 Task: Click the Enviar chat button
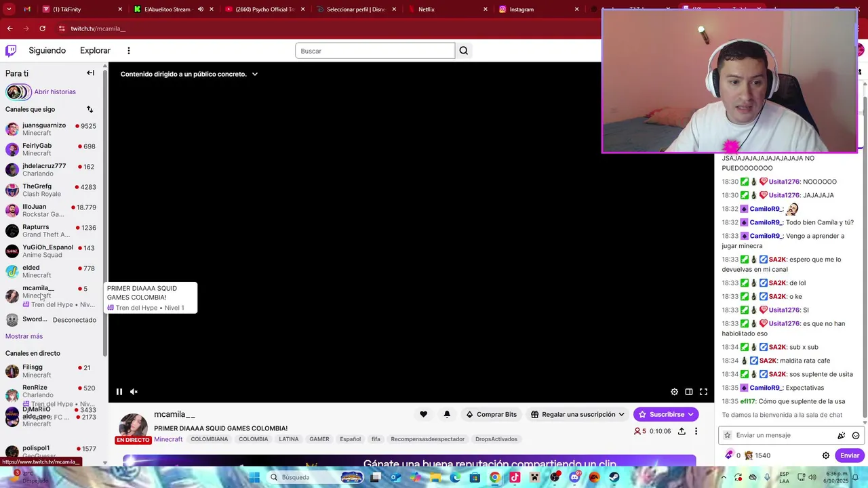(850, 455)
